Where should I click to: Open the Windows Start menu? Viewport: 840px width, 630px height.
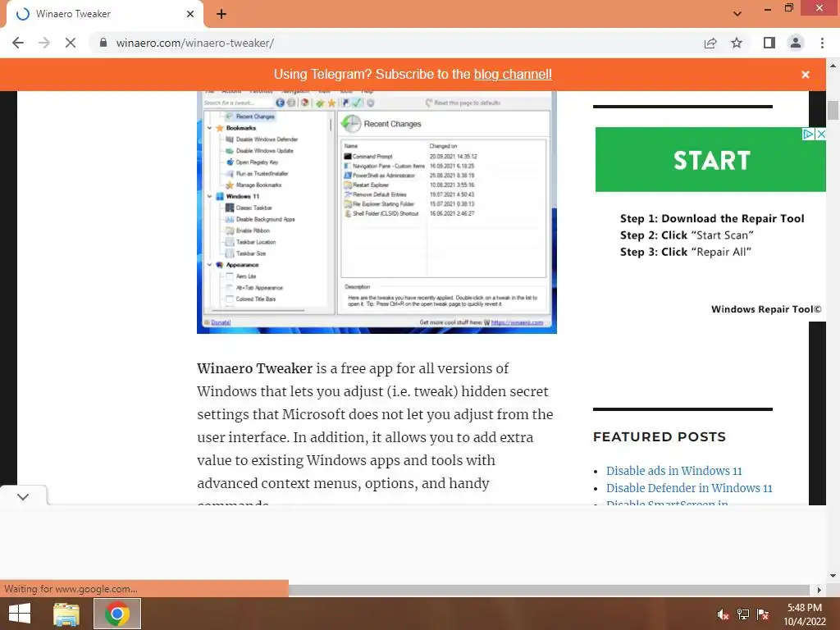tap(20, 614)
